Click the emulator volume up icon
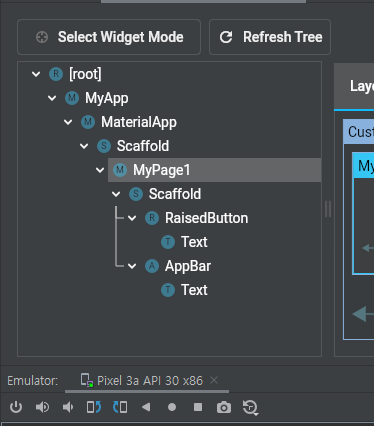The width and height of the screenshot is (374, 426). pyautogui.click(x=42, y=407)
